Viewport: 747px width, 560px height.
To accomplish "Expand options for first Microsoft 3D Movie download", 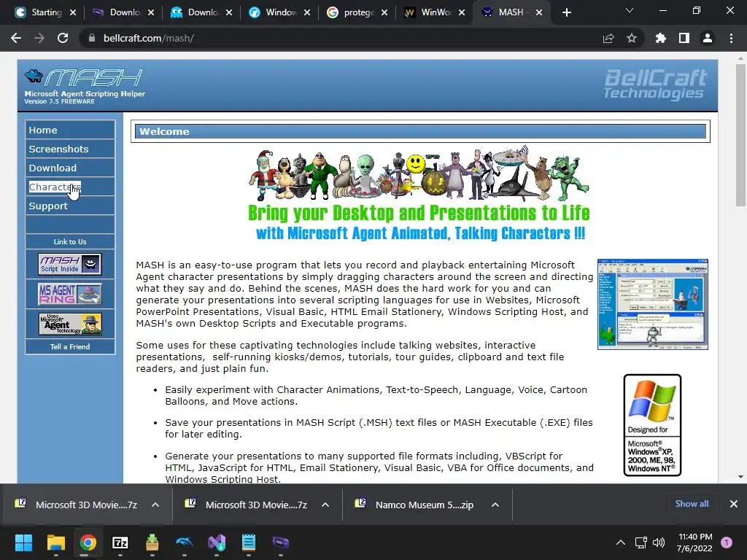I will tap(155, 505).
